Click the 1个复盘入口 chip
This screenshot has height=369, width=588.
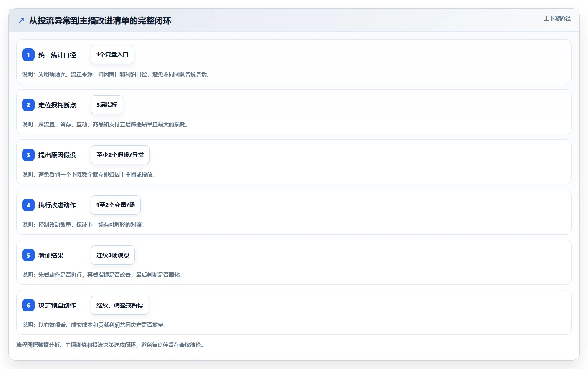click(112, 55)
